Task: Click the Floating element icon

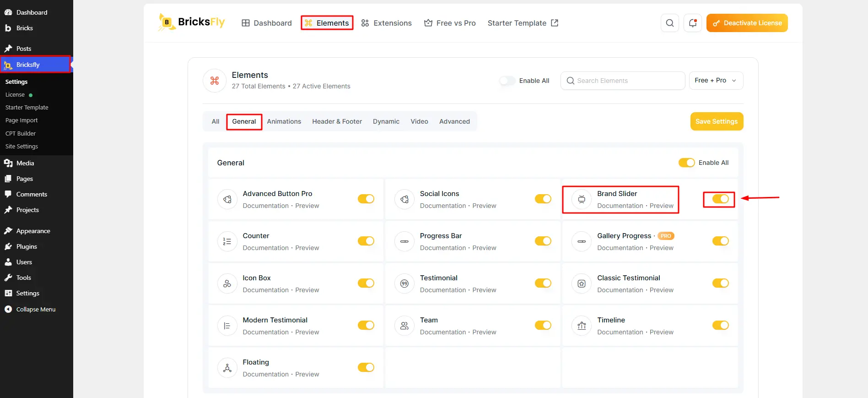Action: [227, 368]
